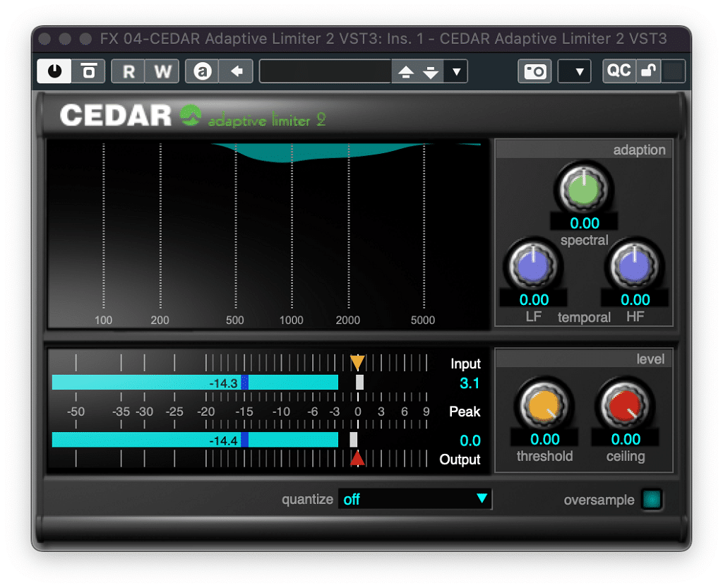723x588 pixels.
Task: Click the threshold value 0.00 field
Action: pyautogui.click(x=544, y=439)
